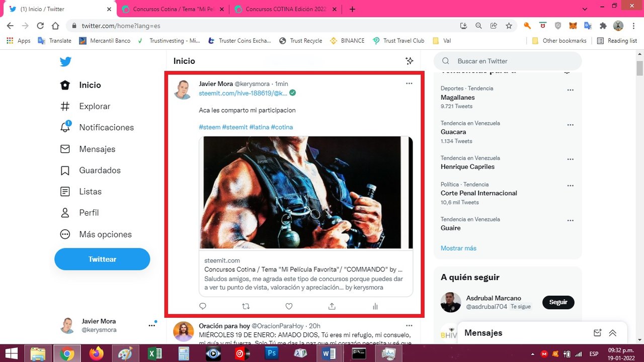Open more options for Corte Penal Internacional trend
The height and width of the screenshot is (362, 644).
(570, 186)
